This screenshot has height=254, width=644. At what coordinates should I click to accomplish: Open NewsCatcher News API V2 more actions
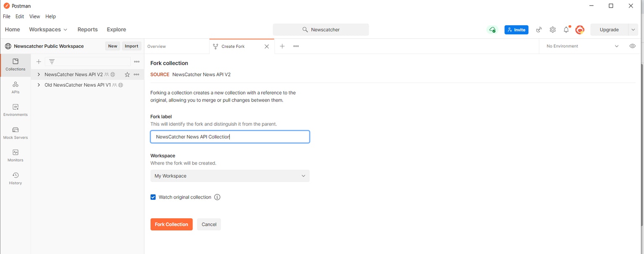click(x=136, y=74)
